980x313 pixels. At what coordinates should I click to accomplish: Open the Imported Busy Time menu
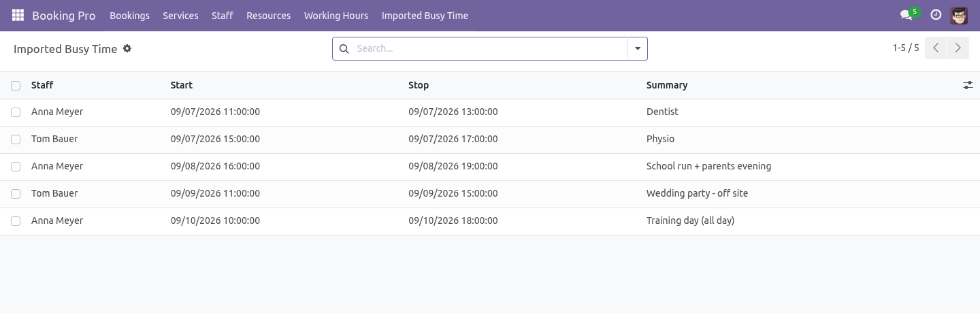pos(425,16)
